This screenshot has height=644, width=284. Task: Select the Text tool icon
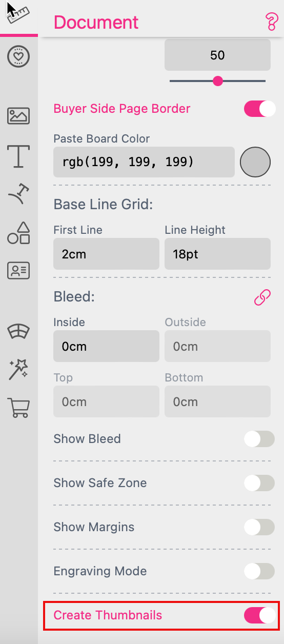[x=18, y=156]
